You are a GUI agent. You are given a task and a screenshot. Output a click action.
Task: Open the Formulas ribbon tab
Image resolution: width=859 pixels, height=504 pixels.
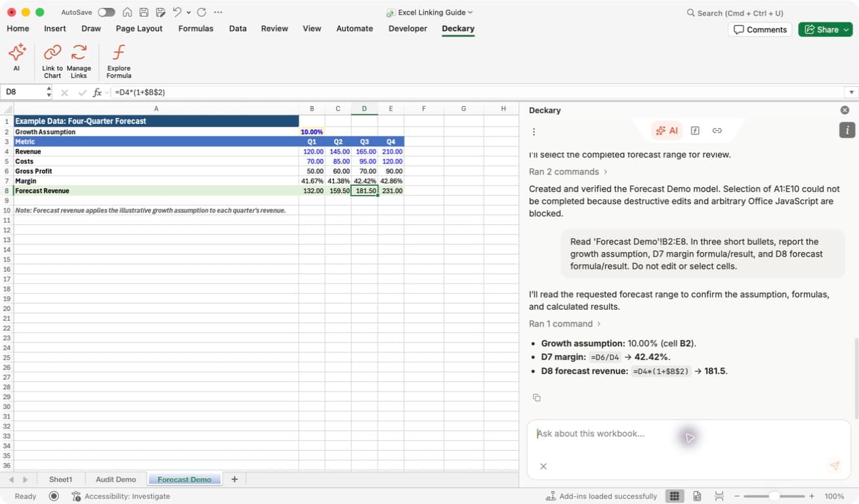coord(196,29)
